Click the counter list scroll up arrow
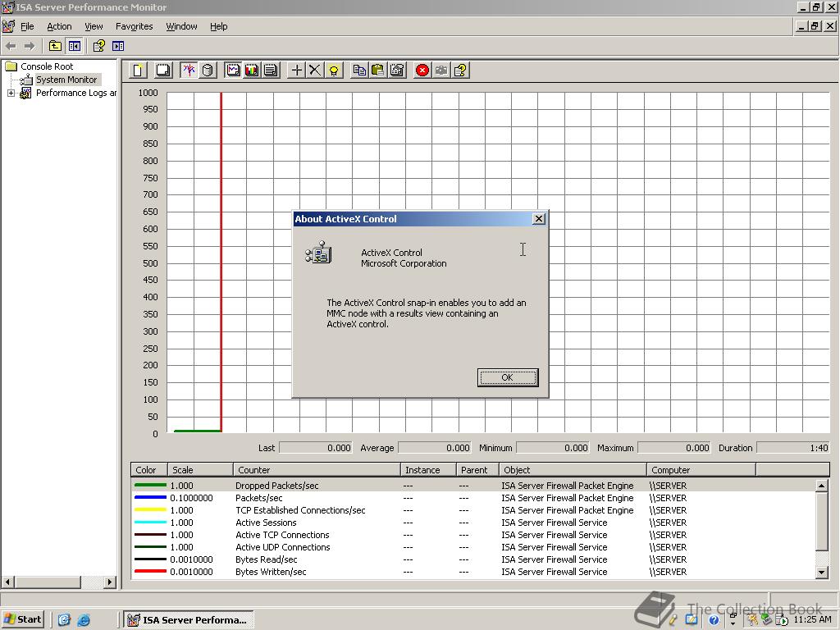 tap(821, 486)
